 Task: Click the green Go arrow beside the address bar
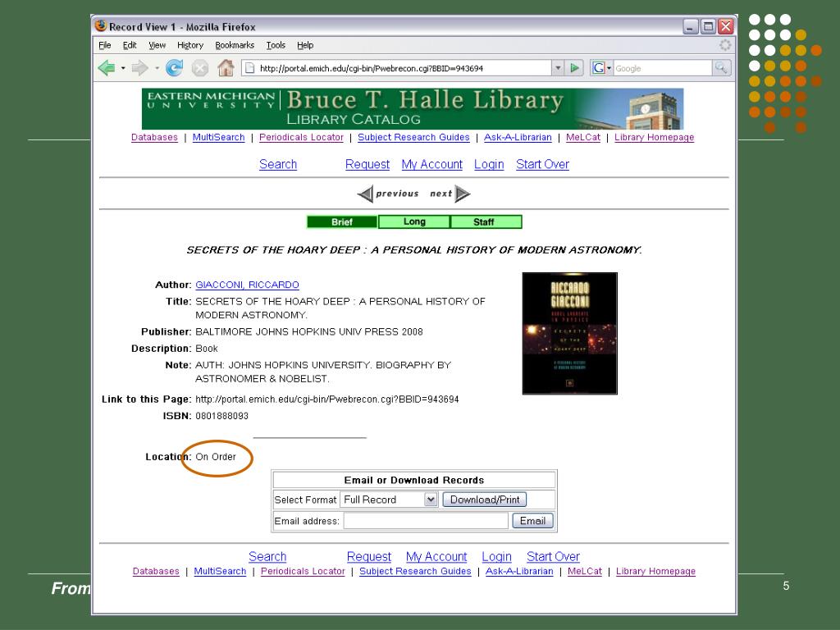(574, 68)
